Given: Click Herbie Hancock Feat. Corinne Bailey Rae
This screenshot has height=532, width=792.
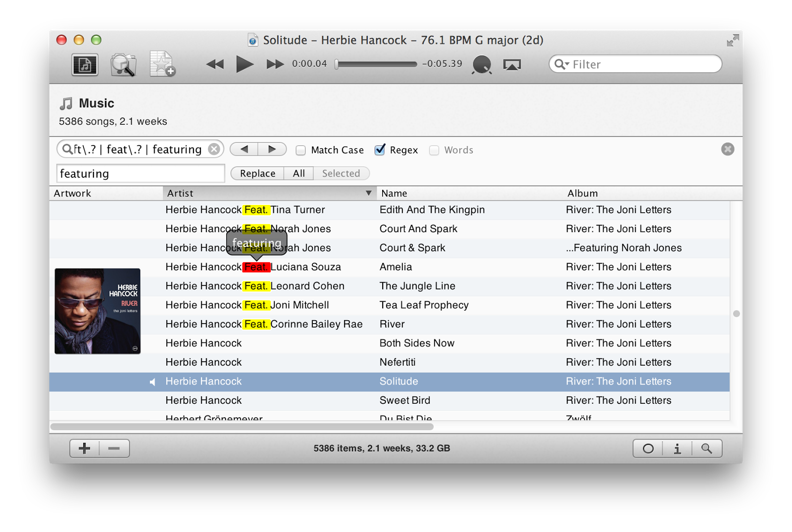Looking at the screenshot, I should 264,324.
